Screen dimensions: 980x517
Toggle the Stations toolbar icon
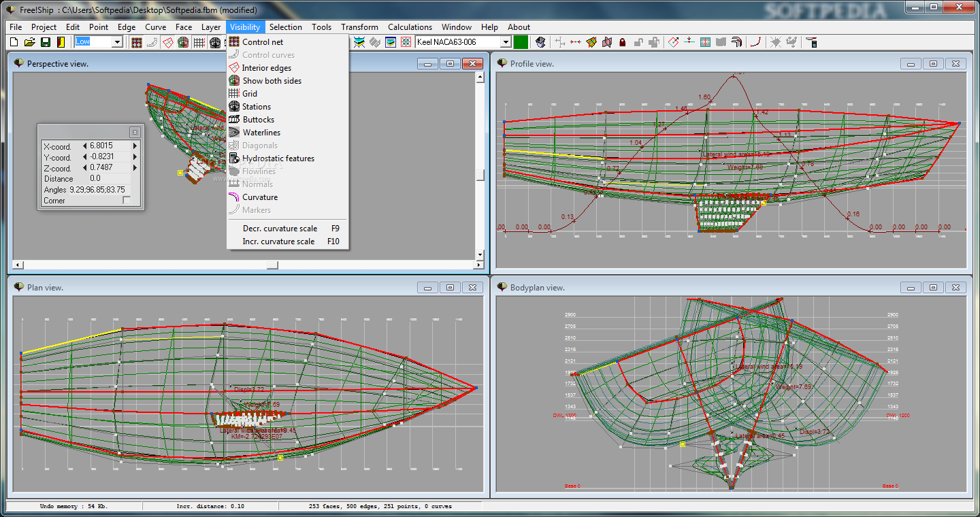(x=215, y=42)
